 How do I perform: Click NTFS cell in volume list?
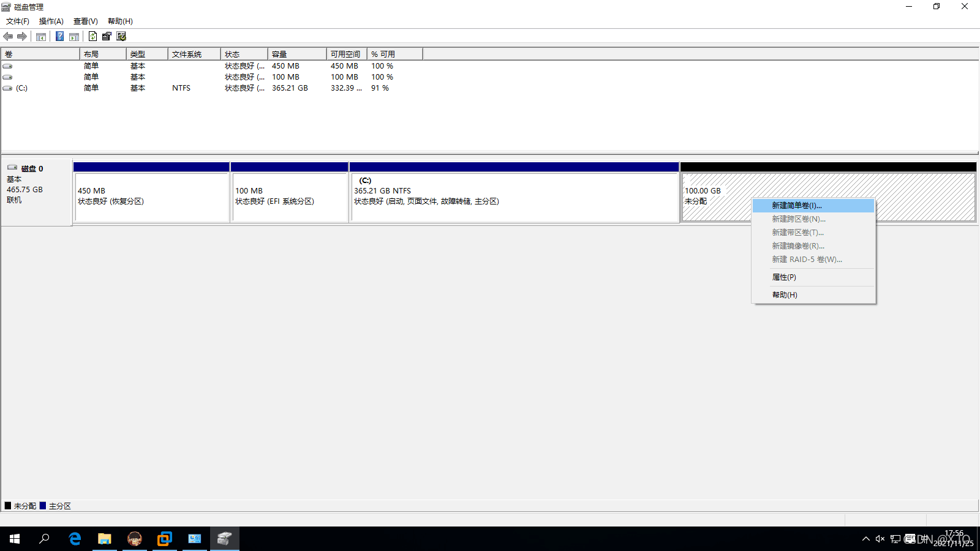[181, 88]
